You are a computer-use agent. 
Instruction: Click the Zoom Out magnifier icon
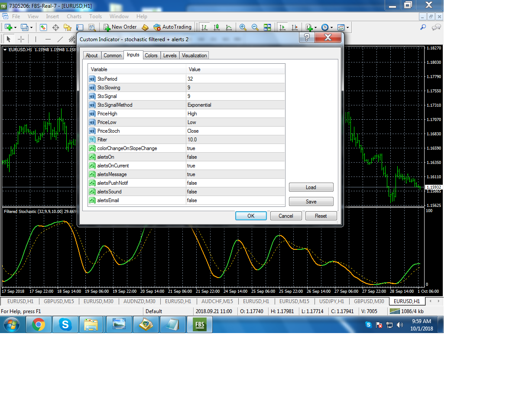(255, 27)
